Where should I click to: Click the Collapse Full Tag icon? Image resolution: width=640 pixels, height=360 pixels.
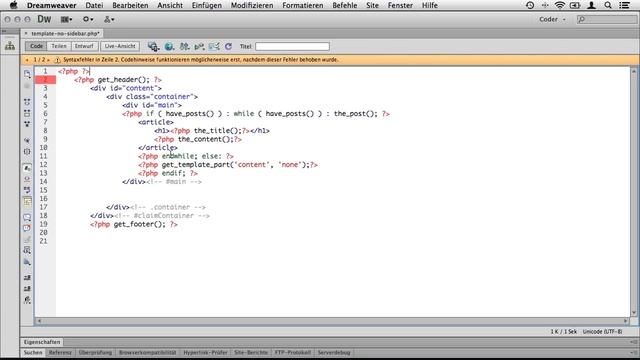[27, 102]
